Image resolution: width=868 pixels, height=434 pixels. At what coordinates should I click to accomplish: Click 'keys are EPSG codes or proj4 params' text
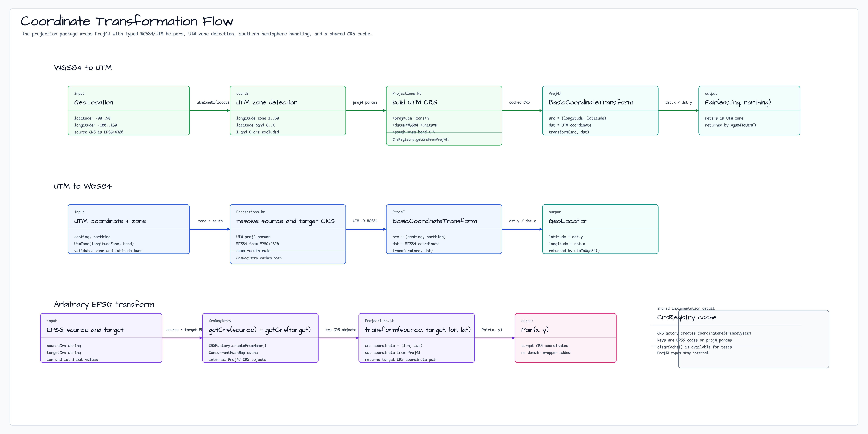click(x=694, y=340)
